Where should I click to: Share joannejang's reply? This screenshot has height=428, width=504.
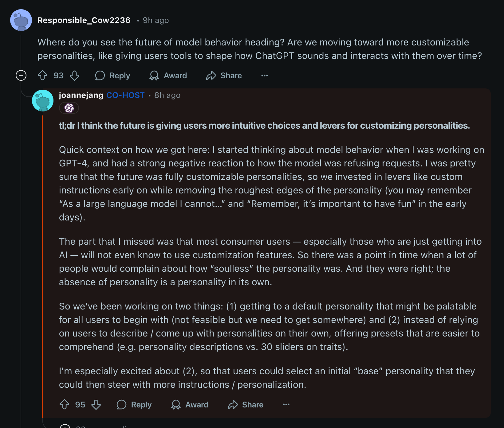tap(246, 405)
